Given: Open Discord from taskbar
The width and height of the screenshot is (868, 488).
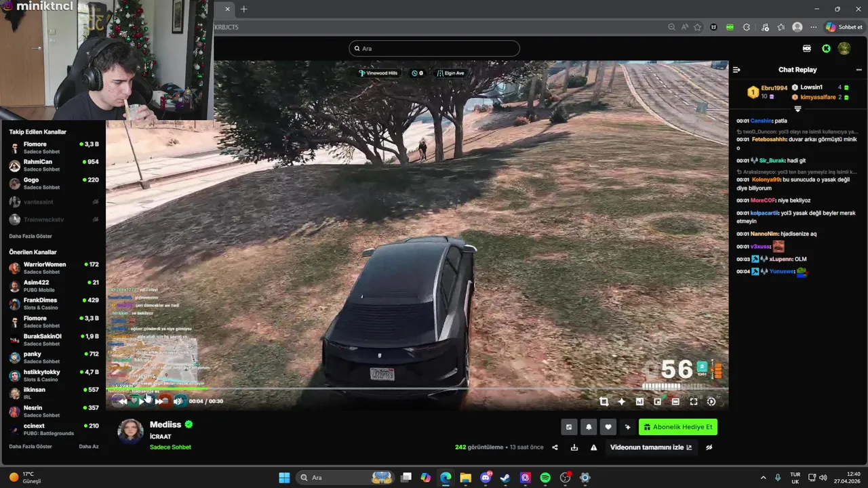Looking at the screenshot, I should [x=486, y=477].
